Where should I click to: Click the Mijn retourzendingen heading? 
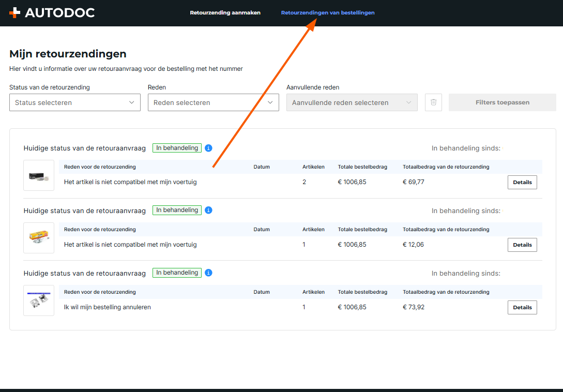[x=68, y=54]
